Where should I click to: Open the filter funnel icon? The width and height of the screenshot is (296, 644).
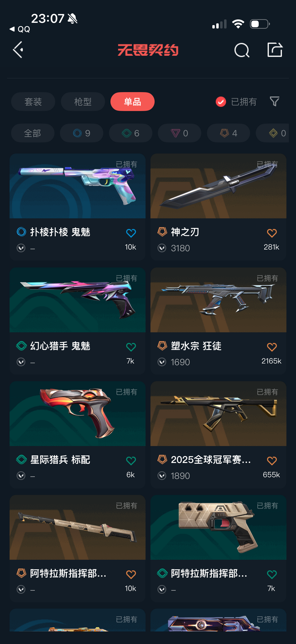(274, 101)
